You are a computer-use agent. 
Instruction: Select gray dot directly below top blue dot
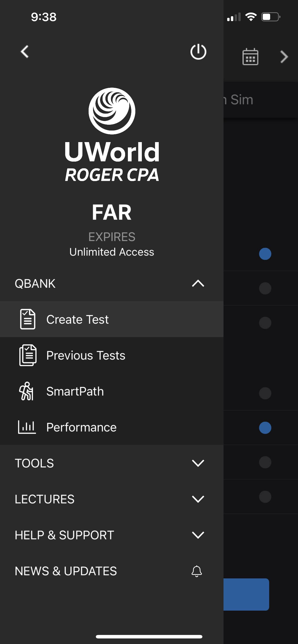click(x=265, y=288)
